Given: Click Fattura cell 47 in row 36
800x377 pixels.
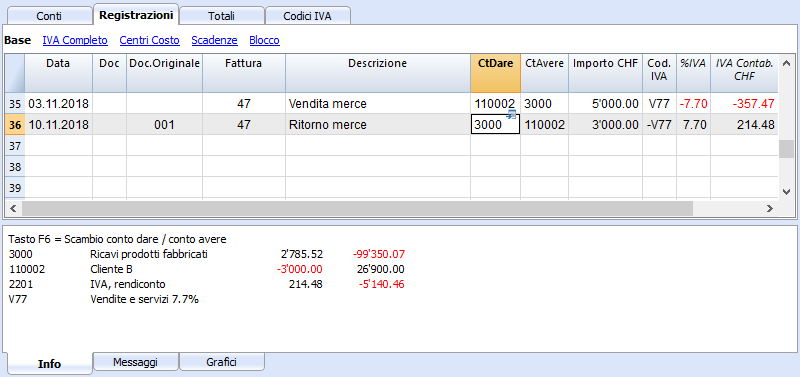Looking at the screenshot, I should (244, 125).
